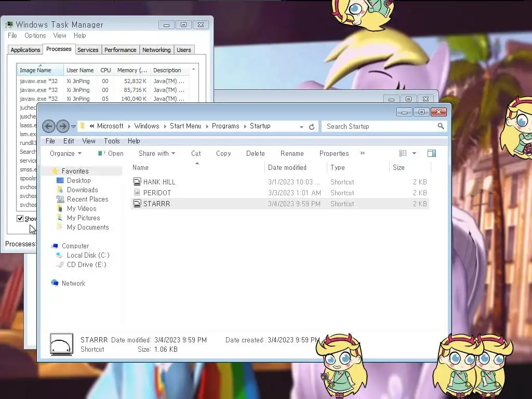Viewport: 532px width, 399px height.
Task: Open the Tools menu
Action: coord(112,141)
